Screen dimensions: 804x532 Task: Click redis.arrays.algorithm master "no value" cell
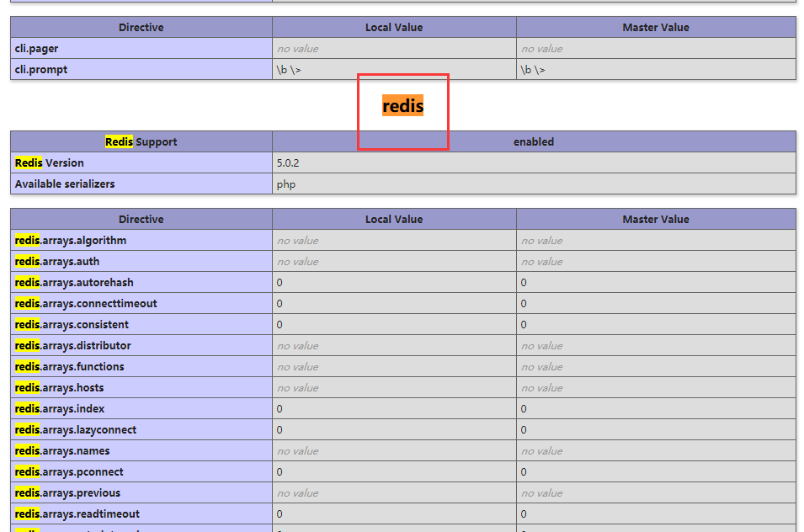tap(656, 241)
